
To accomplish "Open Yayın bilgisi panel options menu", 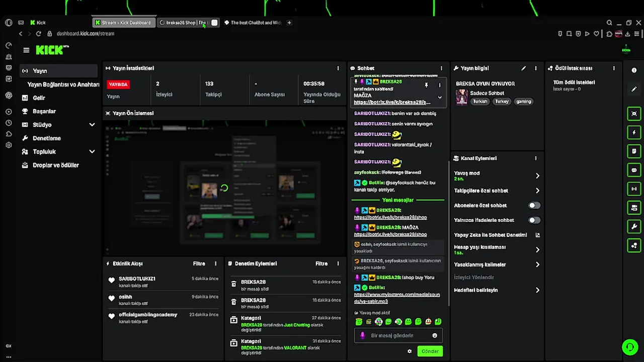I will point(536,68).
